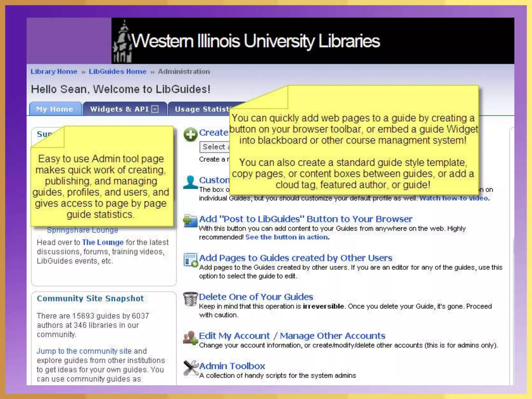Click the trash can Delete Guides icon
Viewport: 532px width, 399px height.
click(190, 299)
